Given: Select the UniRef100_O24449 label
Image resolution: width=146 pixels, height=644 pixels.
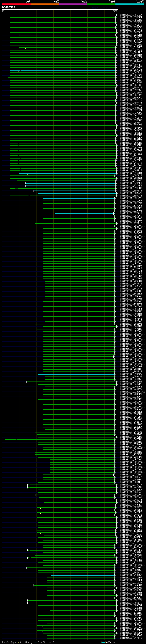Looking at the screenshot, I should (131, 60).
